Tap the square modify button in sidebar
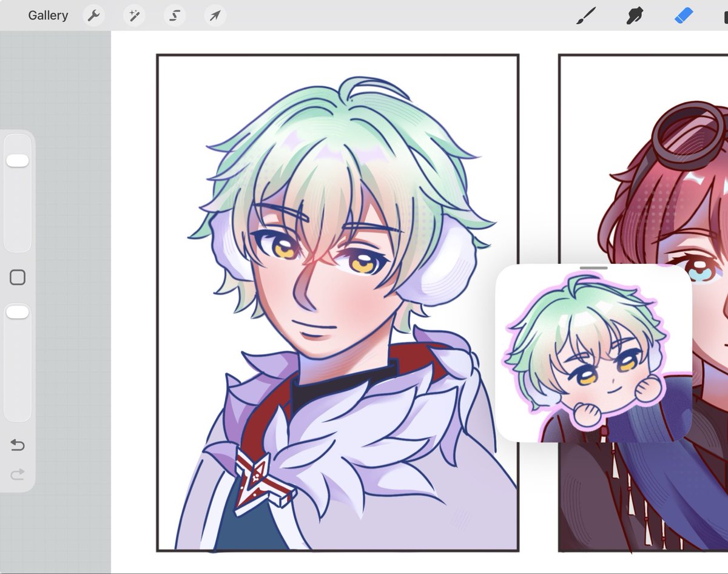 click(18, 278)
